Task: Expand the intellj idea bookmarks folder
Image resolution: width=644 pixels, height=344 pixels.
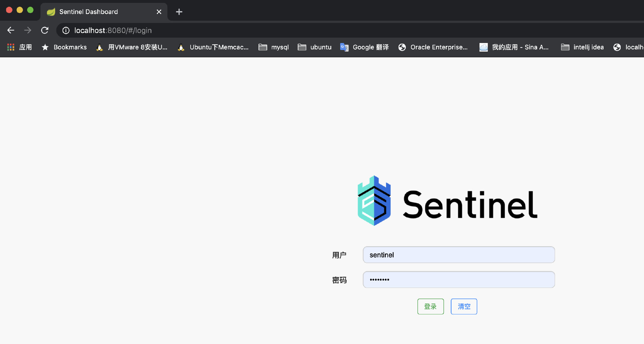Action: (582, 47)
